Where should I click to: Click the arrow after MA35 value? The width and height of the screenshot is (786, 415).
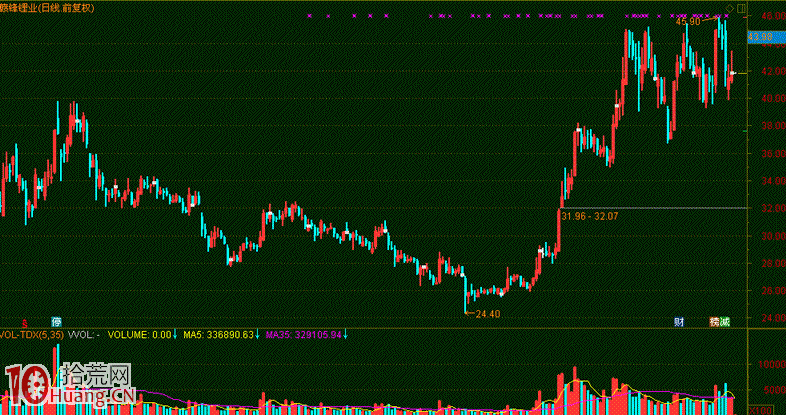click(x=345, y=334)
